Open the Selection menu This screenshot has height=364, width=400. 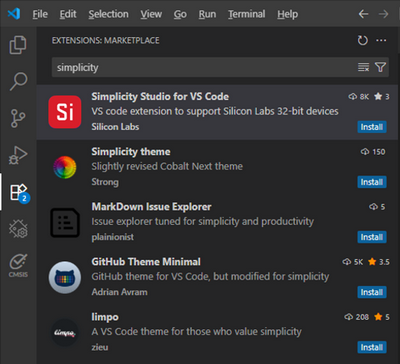click(x=108, y=14)
